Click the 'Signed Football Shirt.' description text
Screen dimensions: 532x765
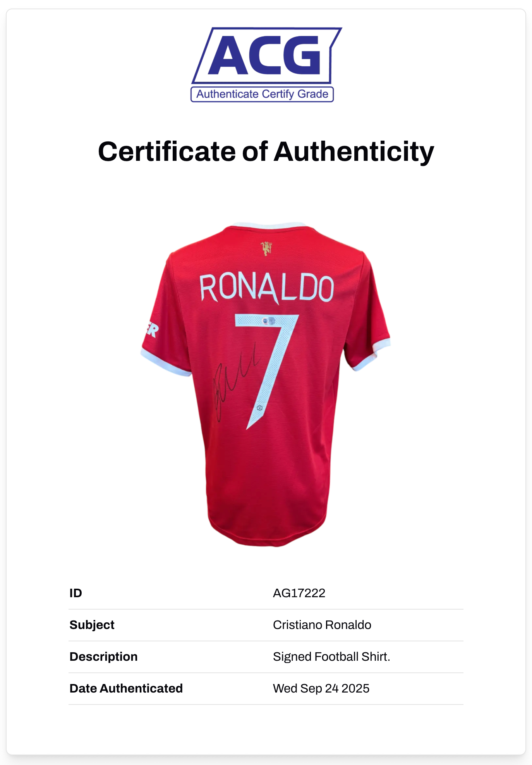[331, 656]
